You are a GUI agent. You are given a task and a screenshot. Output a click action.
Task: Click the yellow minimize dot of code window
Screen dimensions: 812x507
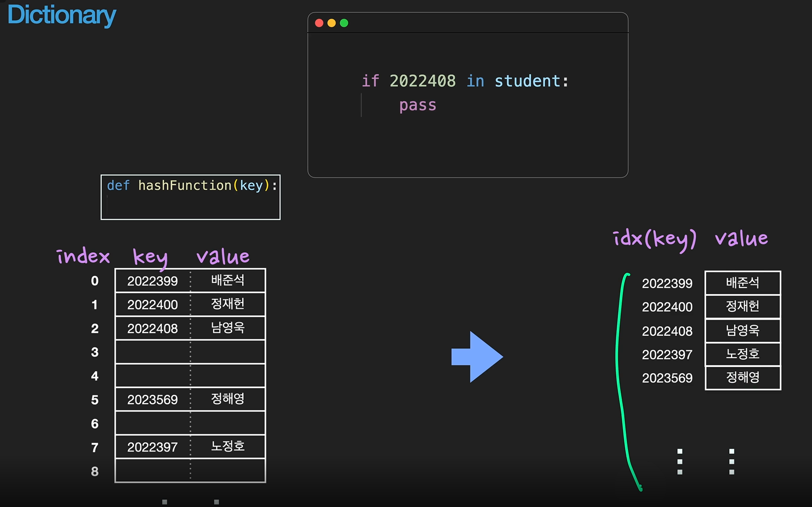[332, 23]
